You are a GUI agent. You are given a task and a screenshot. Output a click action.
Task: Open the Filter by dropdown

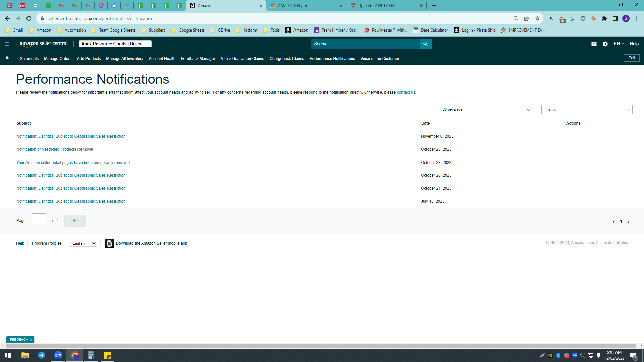(587, 110)
